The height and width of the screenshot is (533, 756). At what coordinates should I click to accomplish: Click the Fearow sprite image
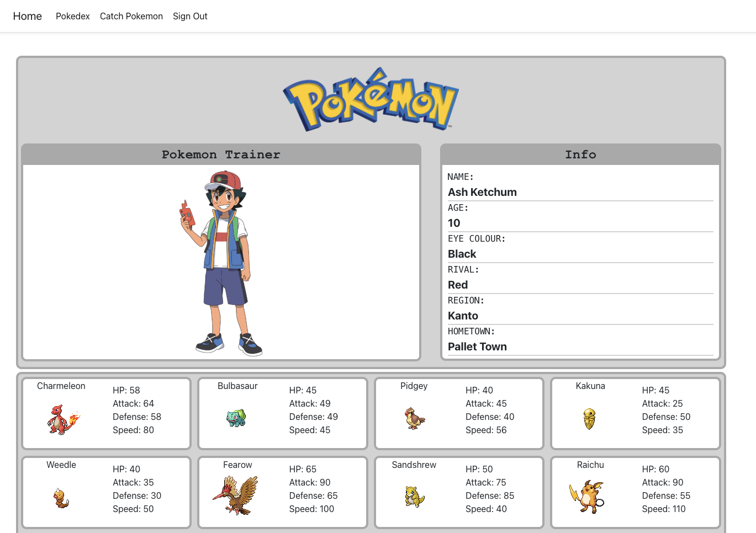point(236,496)
